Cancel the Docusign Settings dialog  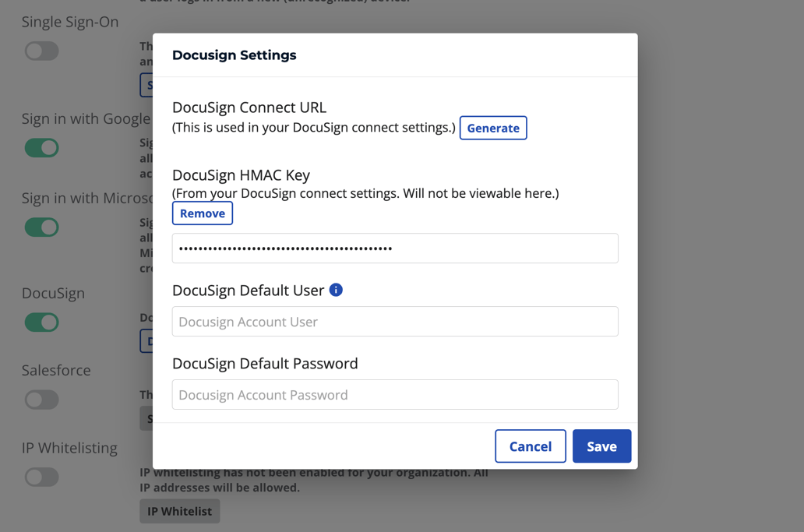click(x=531, y=446)
